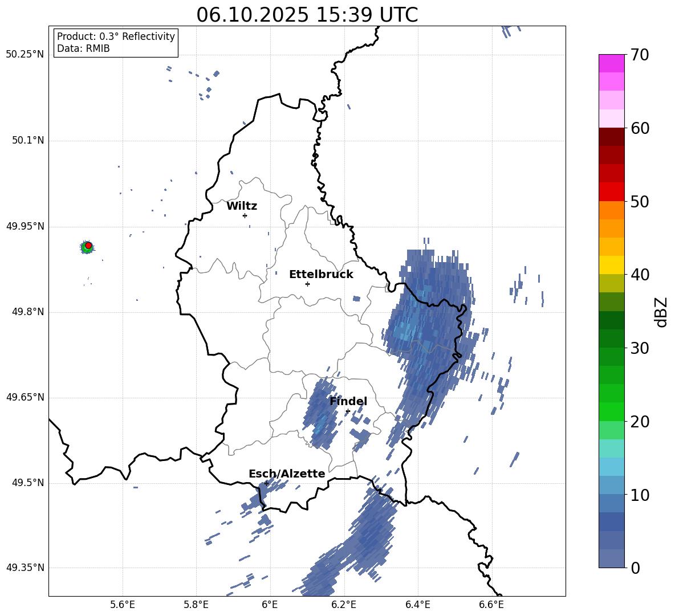Pick the light blue swatch above 10
Image resolution: width=675 pixels, height=616 pixels.
(x=611, y=485)
